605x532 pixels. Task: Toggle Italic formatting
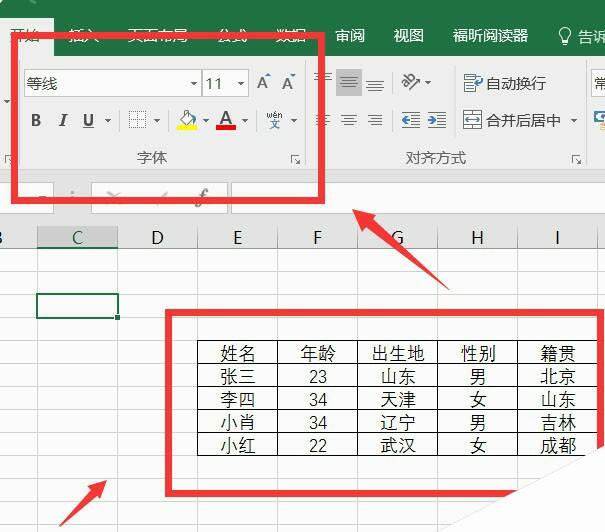pos(63,120)
